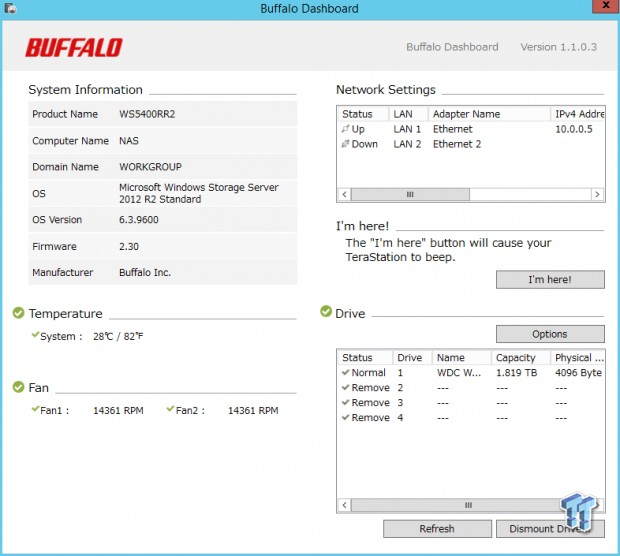Screen dimensions: 620x556
Task: Click the 28℃ / 82℉ temperature reading
Action: click(118, 337)
